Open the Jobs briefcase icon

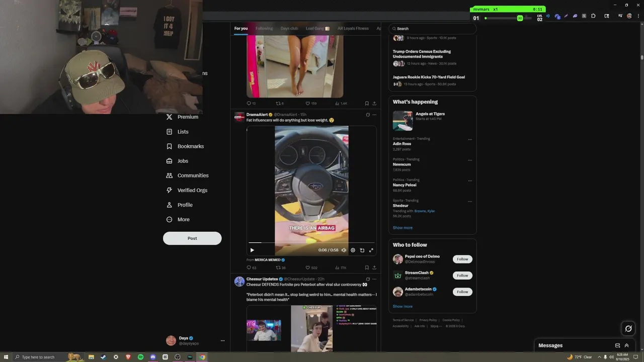click(169, 161)
